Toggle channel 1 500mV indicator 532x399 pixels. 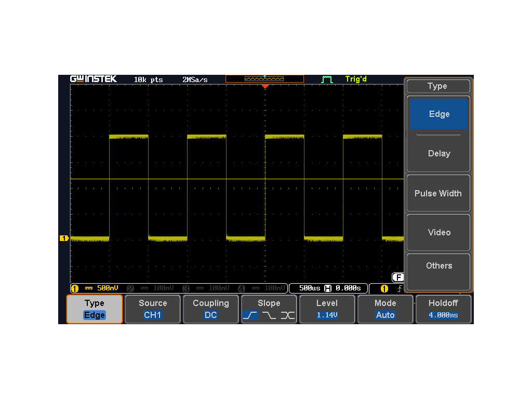(x=95, y=288)
